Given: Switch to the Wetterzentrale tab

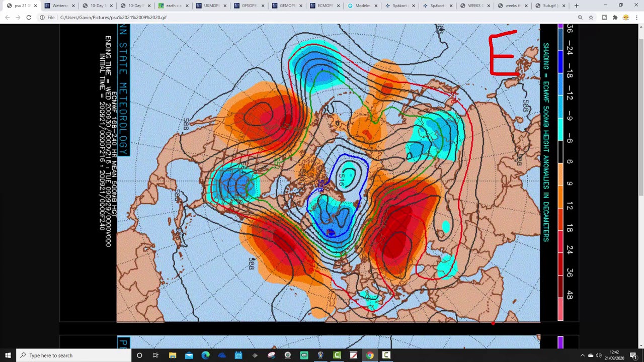Looking at the screenshot, I should [59, 6].
